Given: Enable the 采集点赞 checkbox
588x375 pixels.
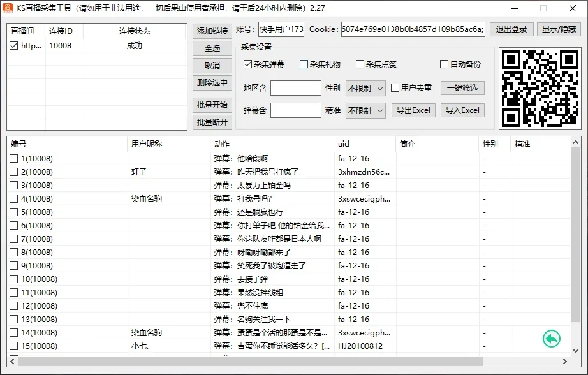Looking at the screenshot, I should [x=360, y=64].
